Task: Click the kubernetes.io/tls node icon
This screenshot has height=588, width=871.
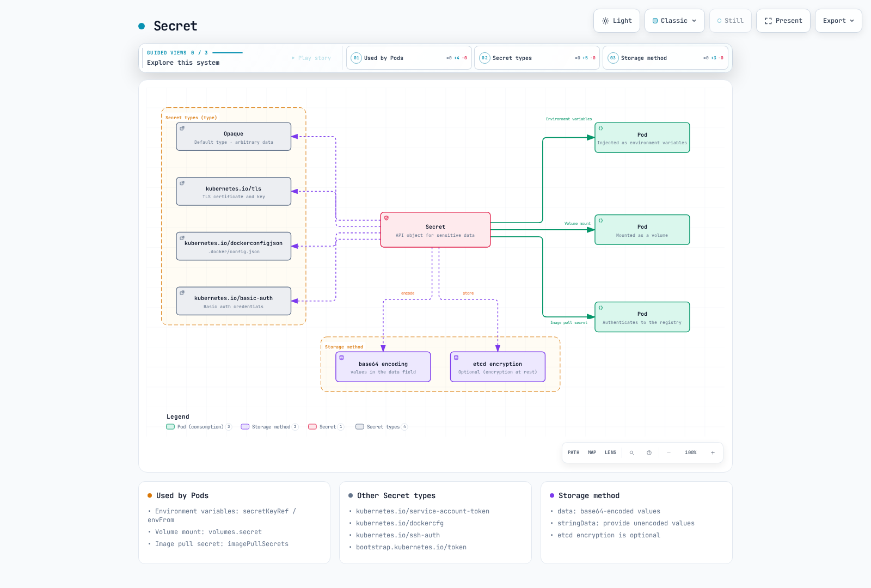Action: 182,183
